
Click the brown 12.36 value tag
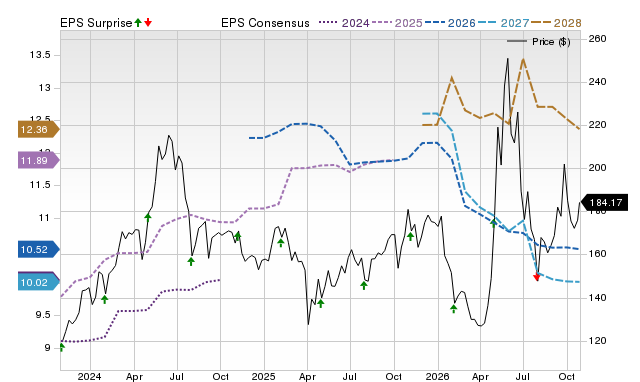(x=38, y=129)
